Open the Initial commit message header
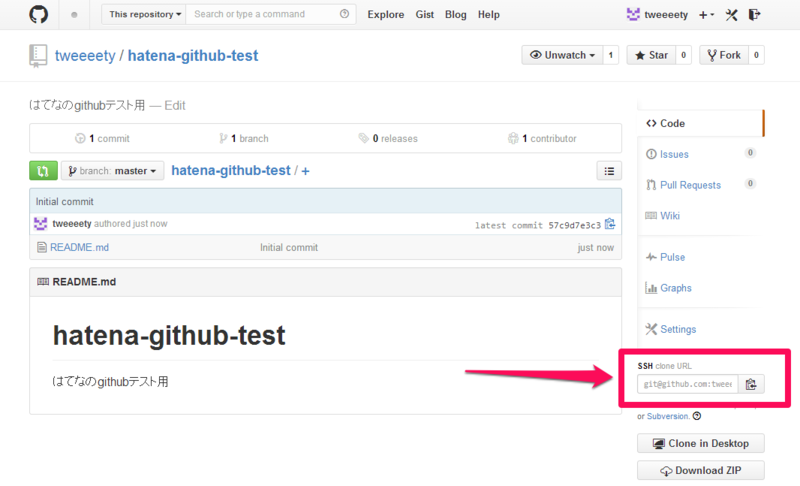 (64, 201)
